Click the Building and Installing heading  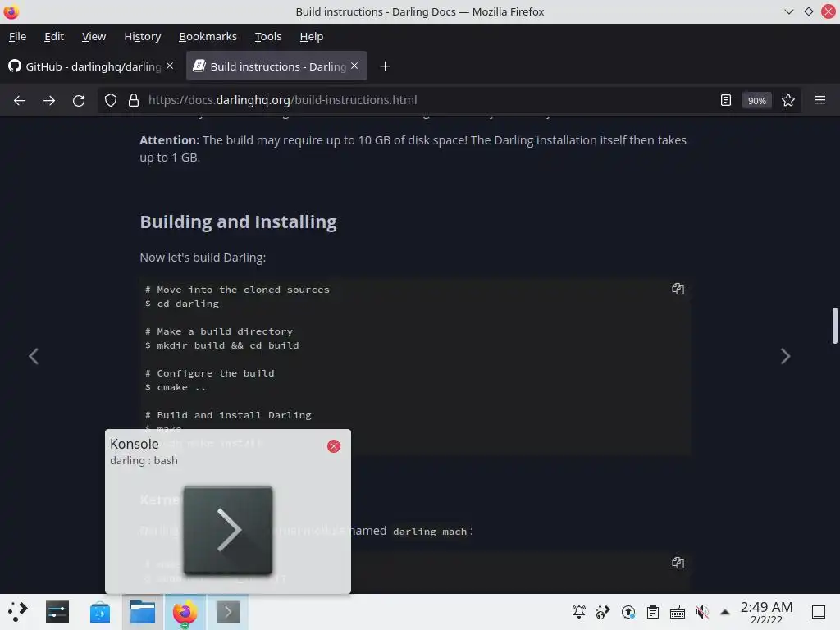(239, 221)
